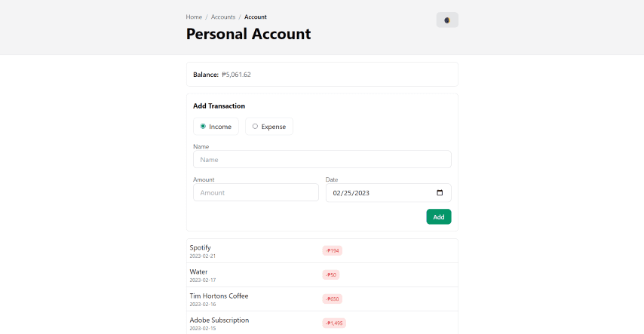Click the -₱1,495 amount badge
This screenshot has height=334, width=644.
pos(335,323)
